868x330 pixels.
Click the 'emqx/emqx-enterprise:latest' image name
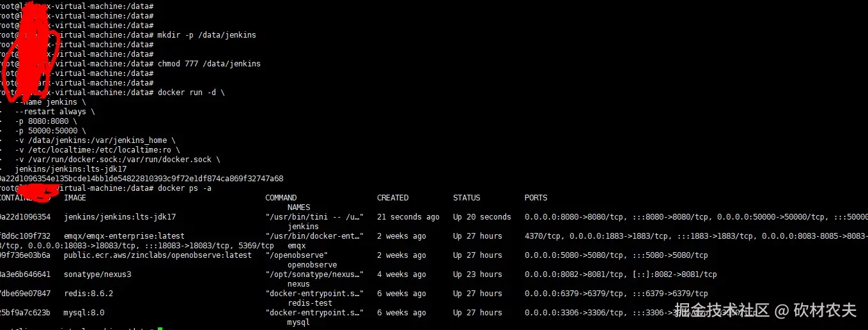[x=124, y=236]
